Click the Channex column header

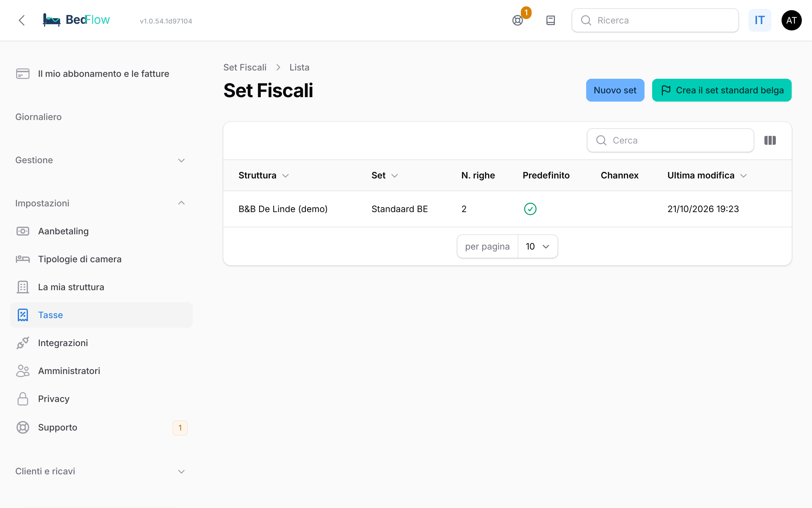tap(619, 175)
